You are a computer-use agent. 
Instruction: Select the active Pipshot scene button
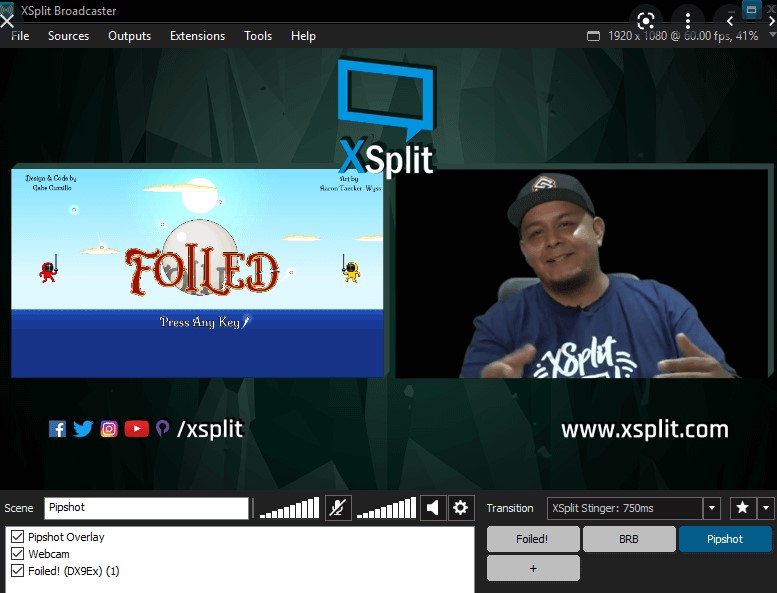click(x=725, y=539)
